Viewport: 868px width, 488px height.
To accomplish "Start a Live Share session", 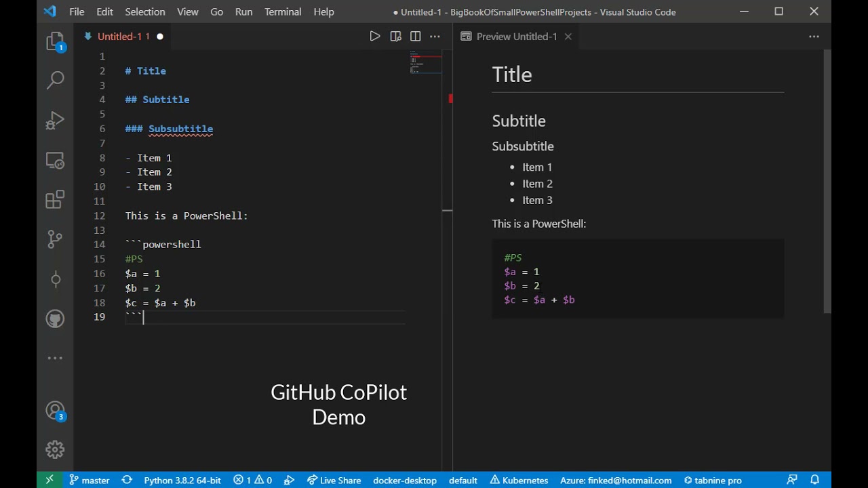I will point(334,480).
